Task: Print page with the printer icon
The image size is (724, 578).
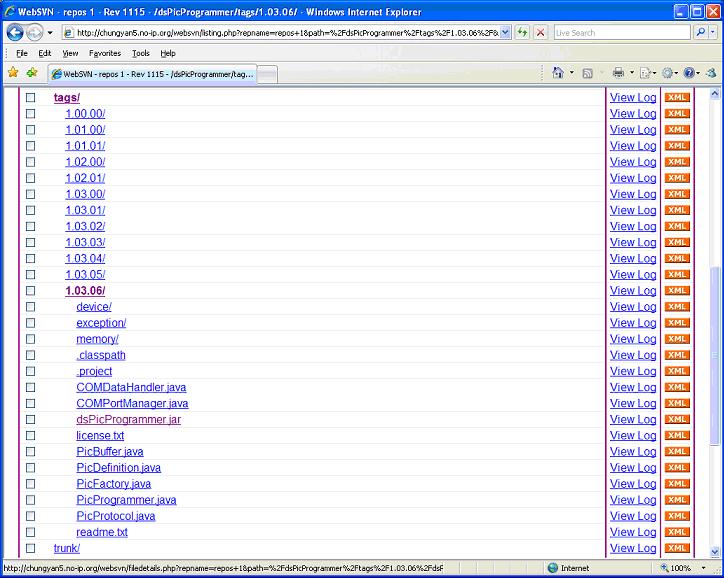Action: 618,72
